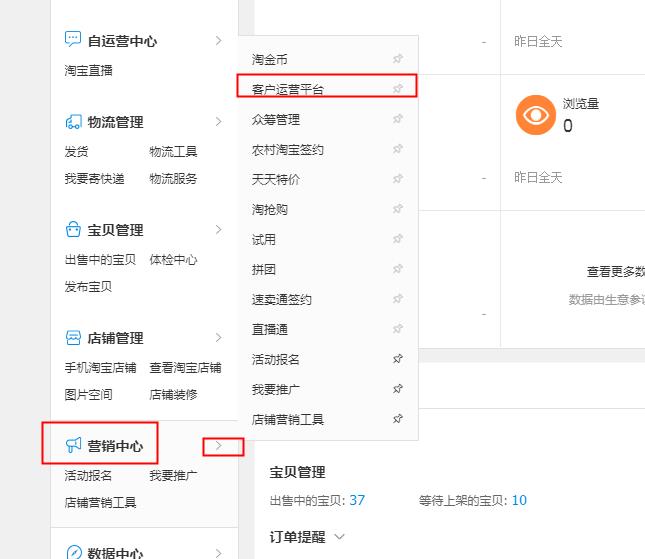
Task: Choose 速卖通签约 in the flyout menu
Action: [281, 300]
